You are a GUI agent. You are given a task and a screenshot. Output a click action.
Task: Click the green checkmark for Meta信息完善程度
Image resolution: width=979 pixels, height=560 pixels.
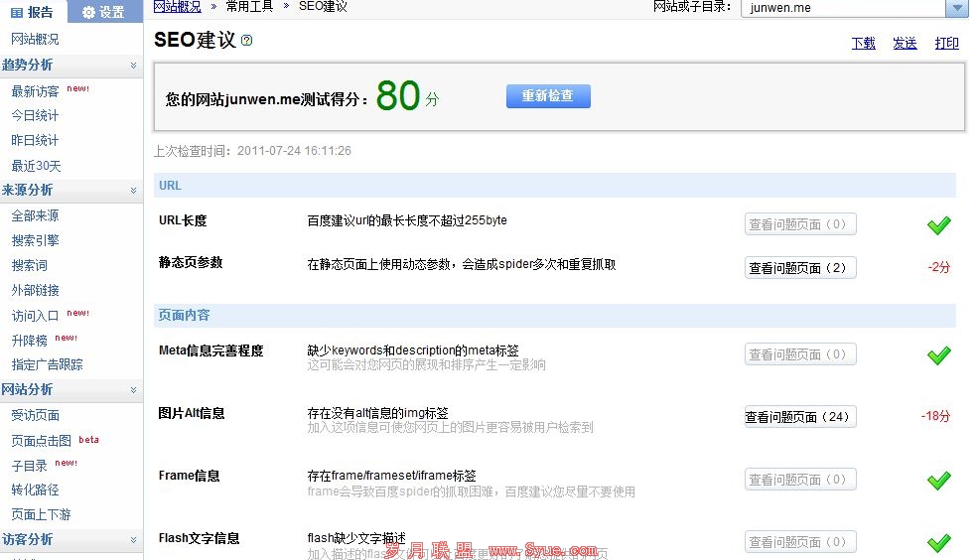938,355
